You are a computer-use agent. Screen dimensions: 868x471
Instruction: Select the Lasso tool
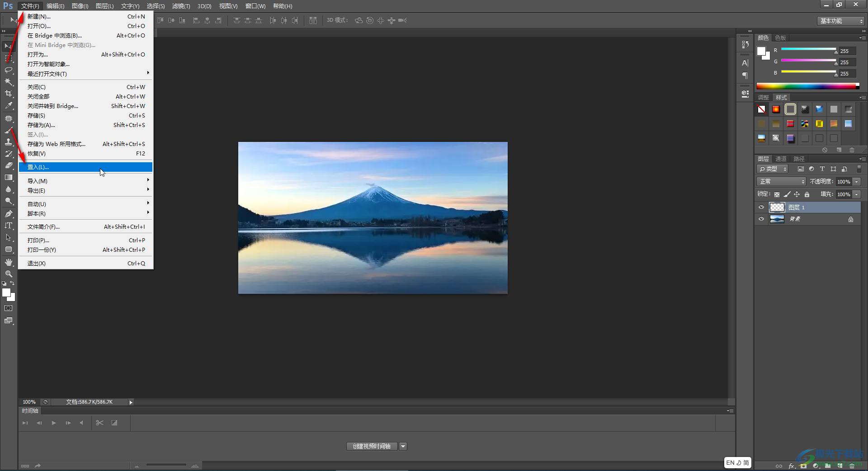click(8, 70)
